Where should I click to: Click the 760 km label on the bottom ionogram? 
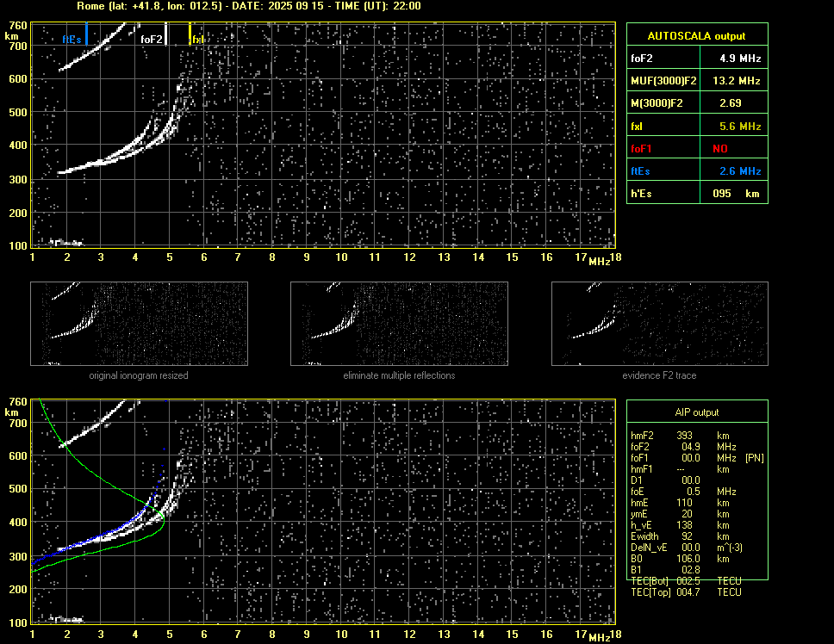pos(18,401)
